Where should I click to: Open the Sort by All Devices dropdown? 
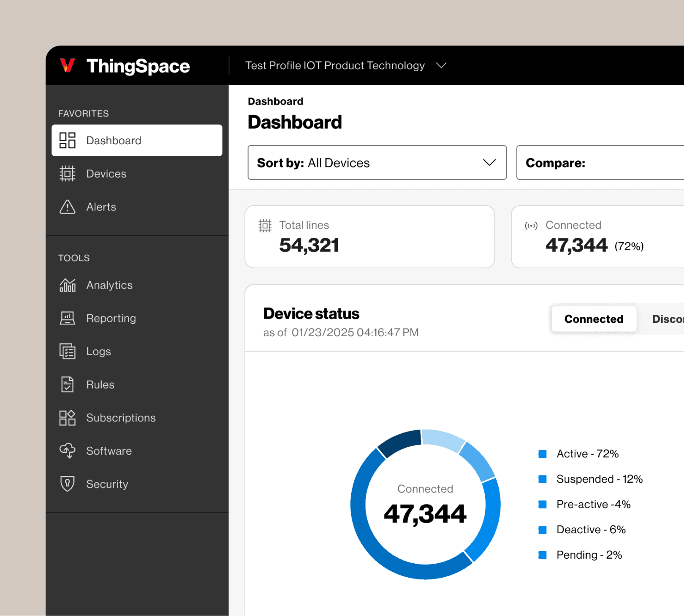point(377,162)
